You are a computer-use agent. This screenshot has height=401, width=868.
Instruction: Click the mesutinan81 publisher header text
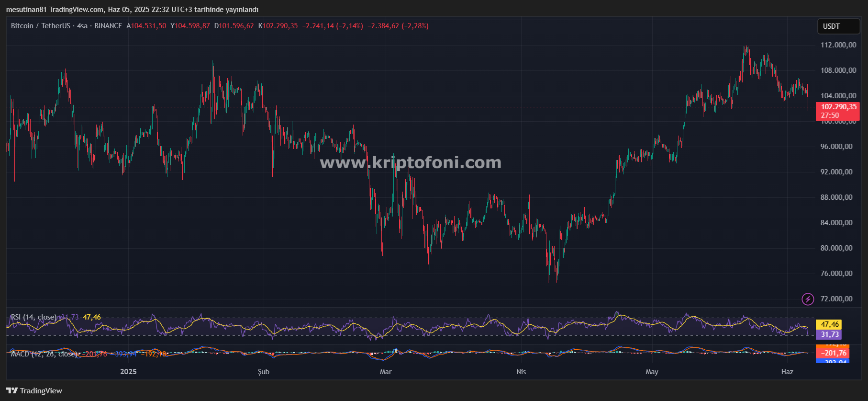26,10
